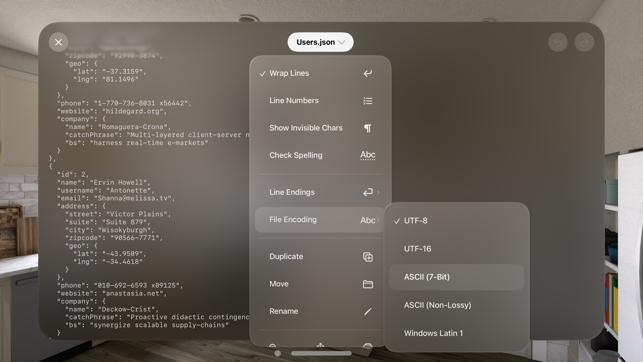Click the "010-692-6593 x09125" phone value
This screenshot has height=362, width=643.
(136, 285)
